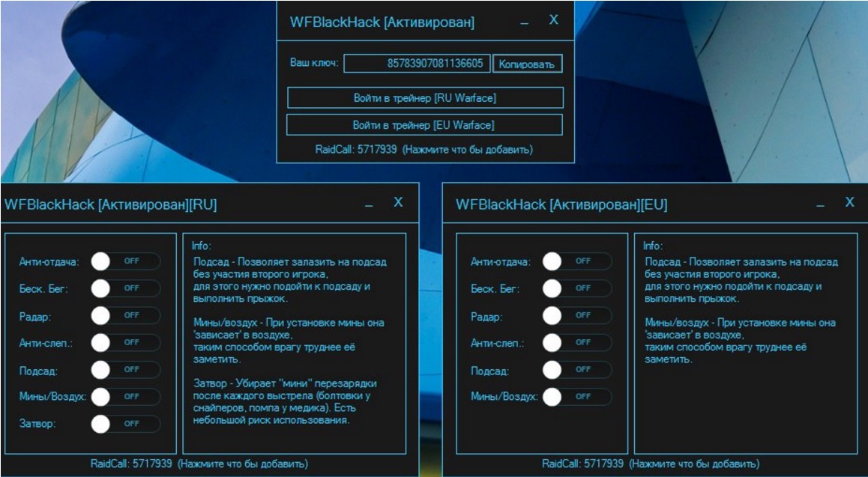Click the WFBlackHack [Активирован][RU] title text
The image size is (868, 477).
[x=111, y=205]
